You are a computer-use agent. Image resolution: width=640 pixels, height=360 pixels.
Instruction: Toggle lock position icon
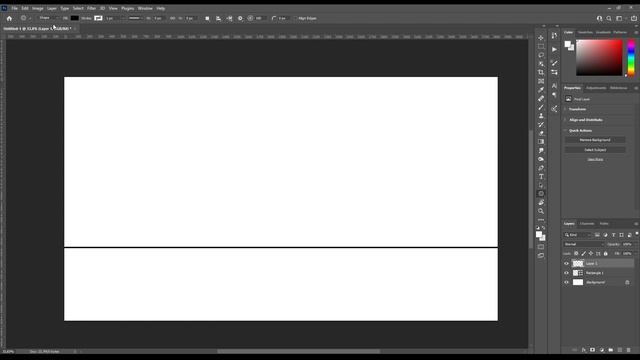click(x=591, y=253)
